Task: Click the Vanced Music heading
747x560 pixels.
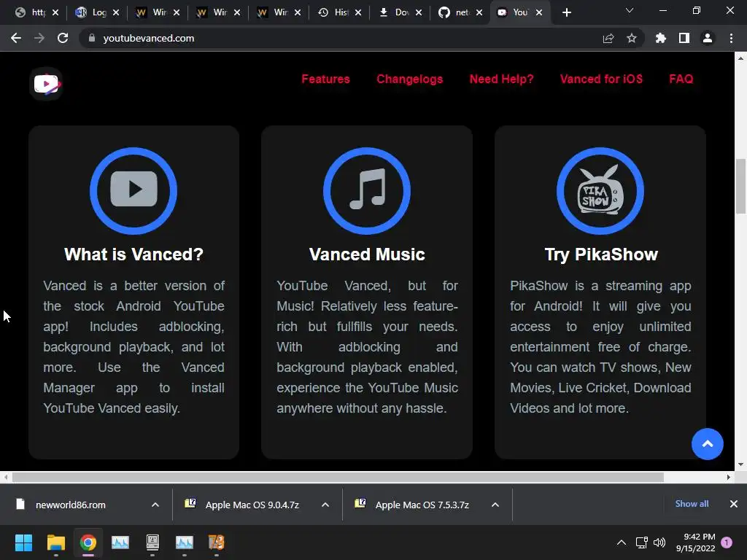Action: (367, 254)
